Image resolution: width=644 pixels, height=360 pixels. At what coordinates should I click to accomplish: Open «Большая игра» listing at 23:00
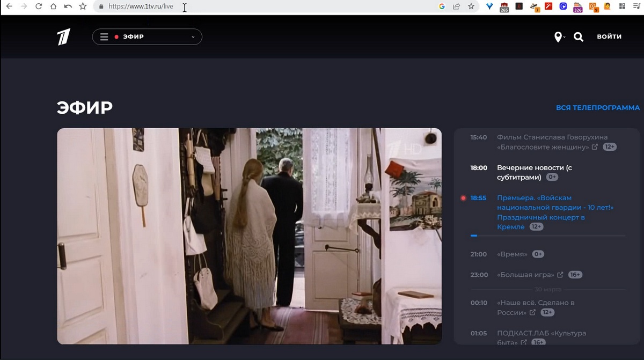526,275
